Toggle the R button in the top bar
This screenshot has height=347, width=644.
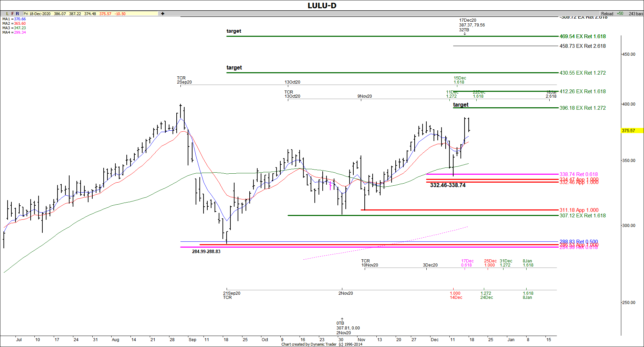pos(18,14)
